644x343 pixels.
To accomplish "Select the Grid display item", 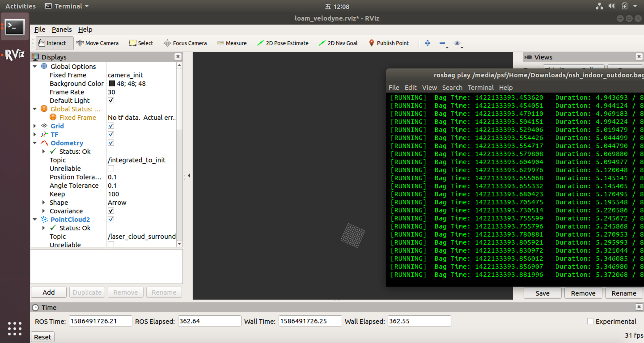I will tap(57, 126).
